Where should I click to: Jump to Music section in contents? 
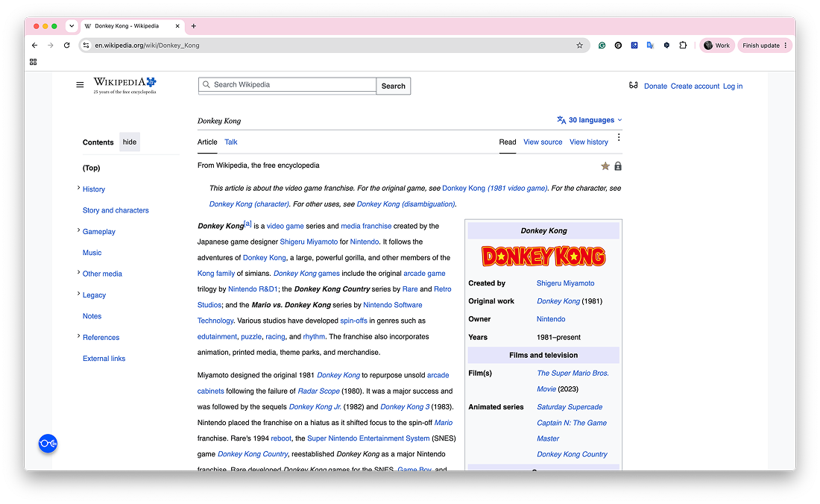(x=92, y=253)
